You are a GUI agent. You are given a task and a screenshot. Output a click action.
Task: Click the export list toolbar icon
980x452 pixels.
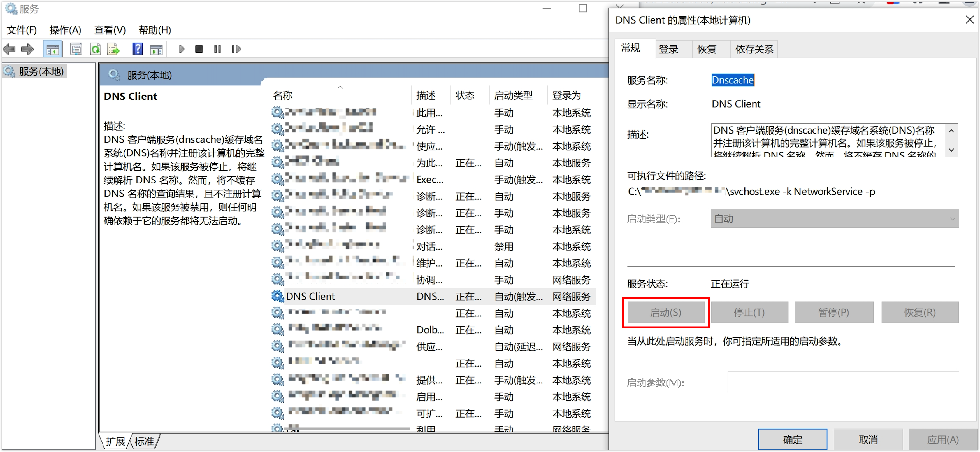(113, 49)
